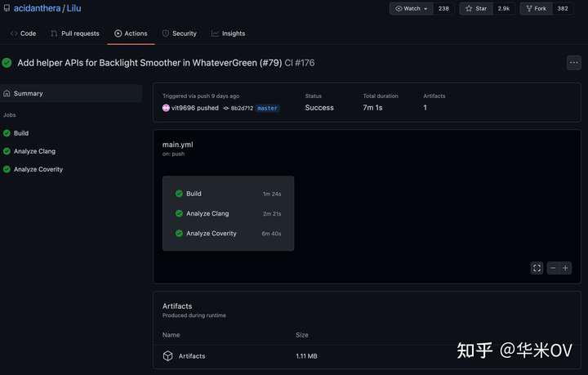This screenshot has width=588, height=375.
Task: Click the vit9696 user avatar
Action: point(166,108)
